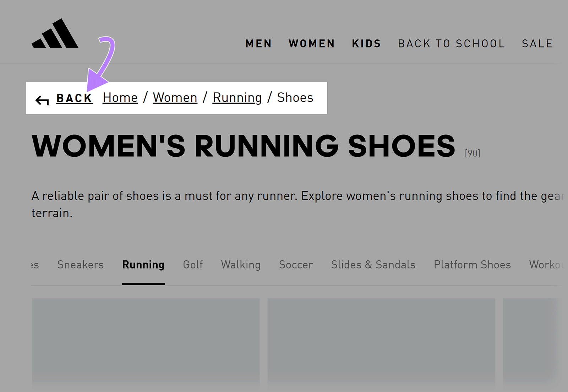This screenshot has height=392, width=568.
Task: Click the Shoes breadcrumb item
Action: click(295, 98)
